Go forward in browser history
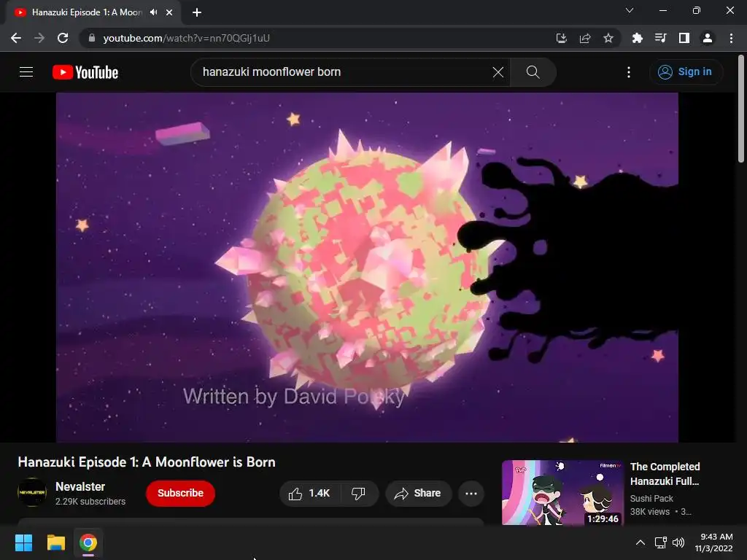This screenshot has height=560, width=747. coord(39,38)
